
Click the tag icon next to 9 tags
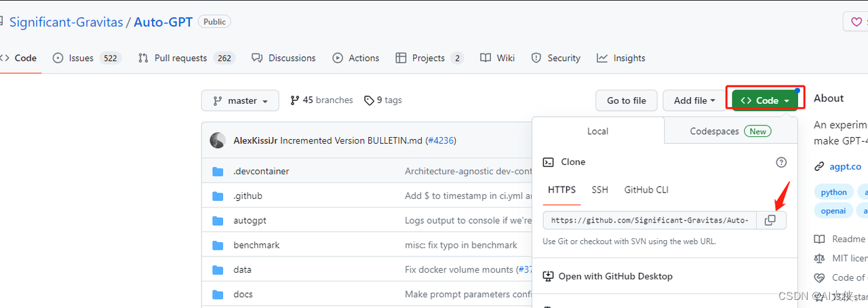(369, 100)
